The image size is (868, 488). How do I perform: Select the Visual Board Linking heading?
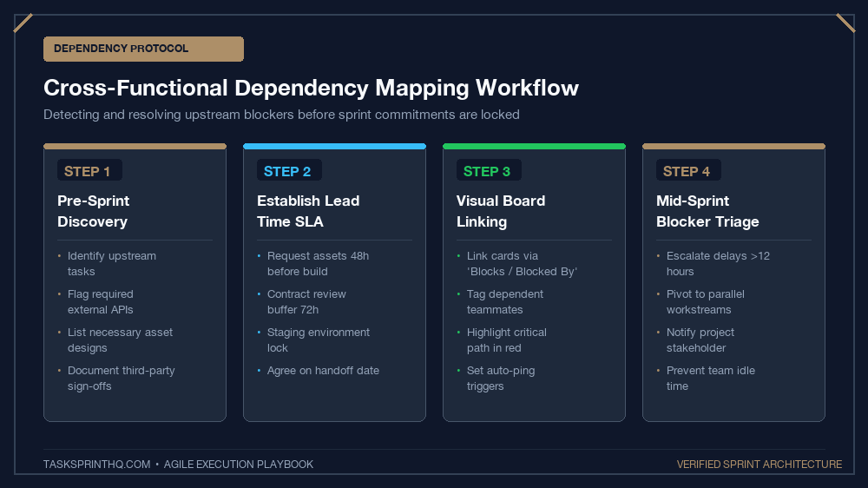[501, 211]
